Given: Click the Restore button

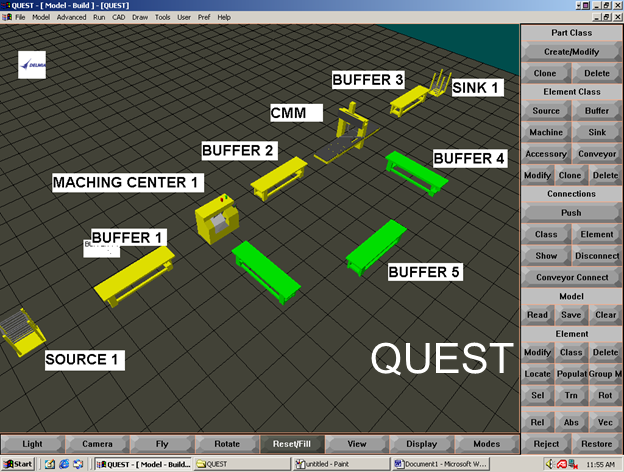Looking at the screenshot, I should point(597,444).
